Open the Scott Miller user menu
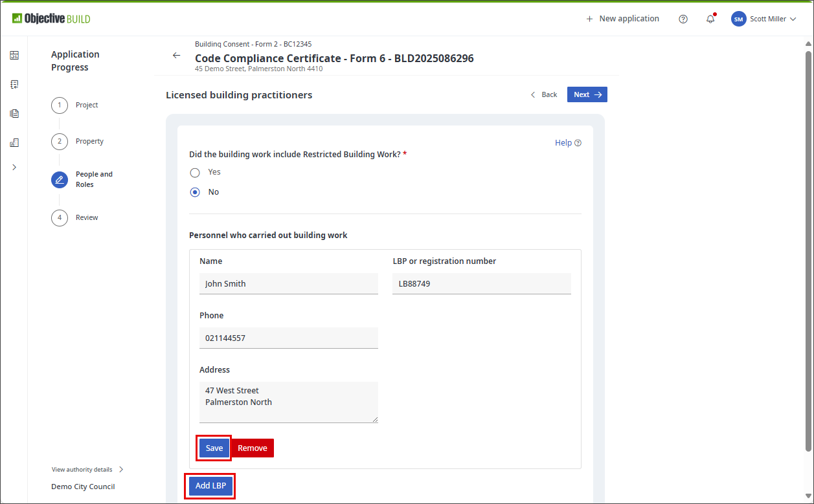 tap(763, 19)
